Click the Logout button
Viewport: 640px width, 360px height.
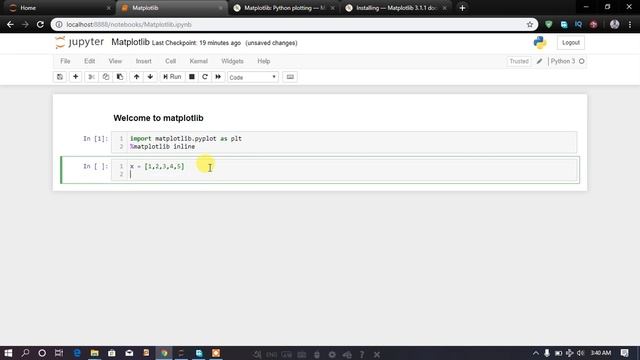coord(571,42)
